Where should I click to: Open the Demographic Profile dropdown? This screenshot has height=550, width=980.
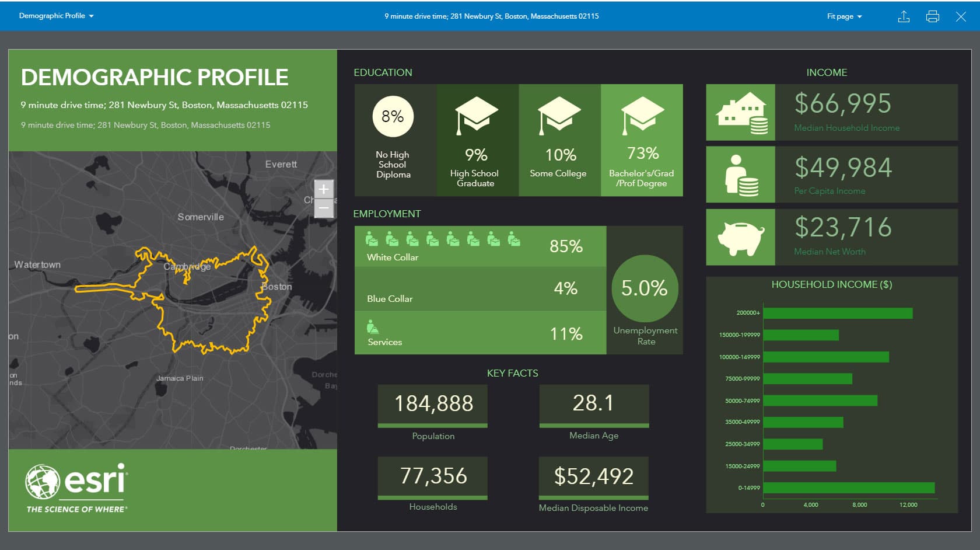coord(57,16)
